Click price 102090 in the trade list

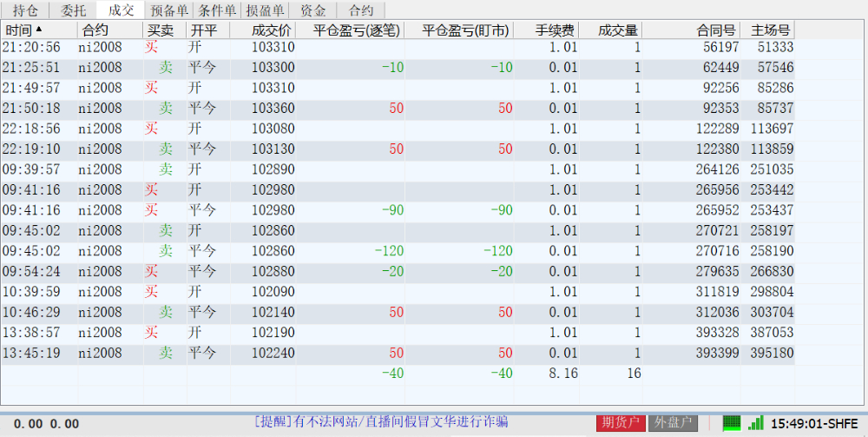coord(273,292)
